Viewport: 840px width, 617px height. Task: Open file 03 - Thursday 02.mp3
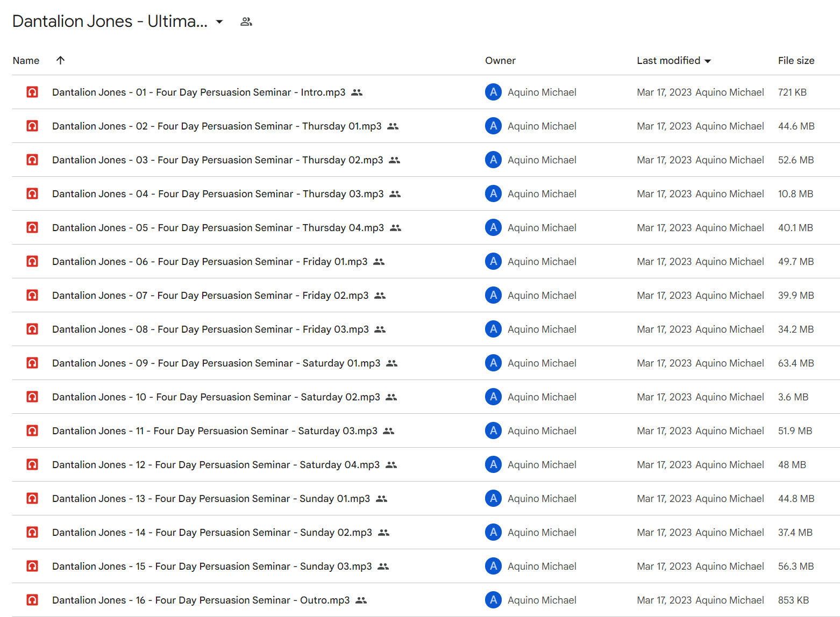(x=218, y=160)
